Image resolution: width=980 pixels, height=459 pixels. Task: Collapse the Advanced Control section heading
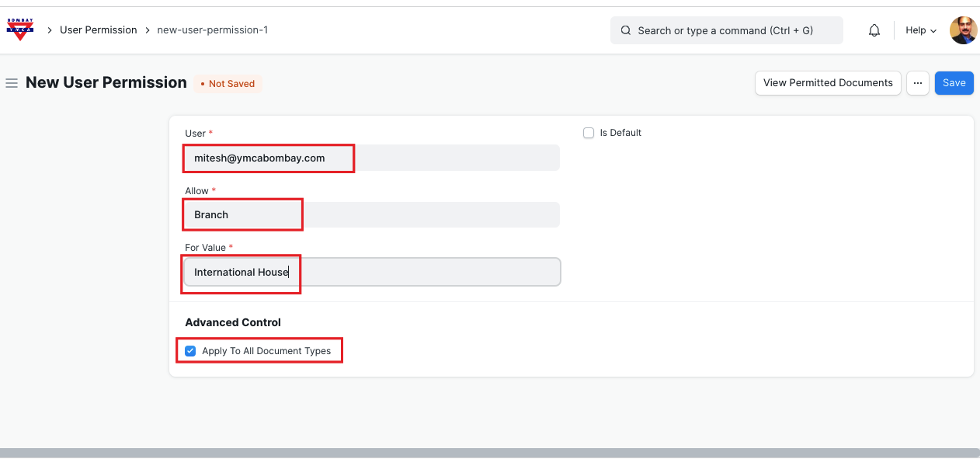(x=233, y=322)
